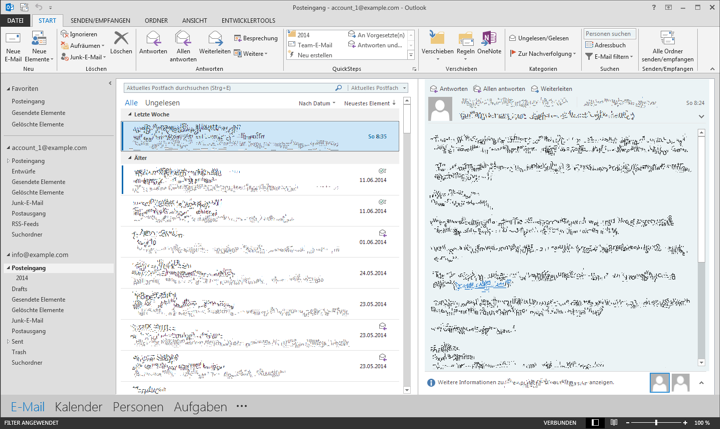Open the DATEI tab
Image resolution: width=720 pixels, height=429 pixels.
click(15, 20)
